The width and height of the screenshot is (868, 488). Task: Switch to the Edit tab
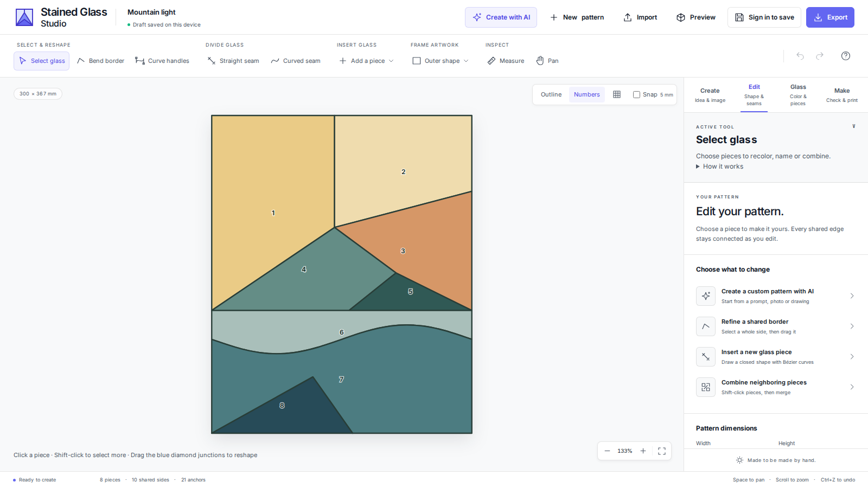pyautogui.click(x=754, y=95)
